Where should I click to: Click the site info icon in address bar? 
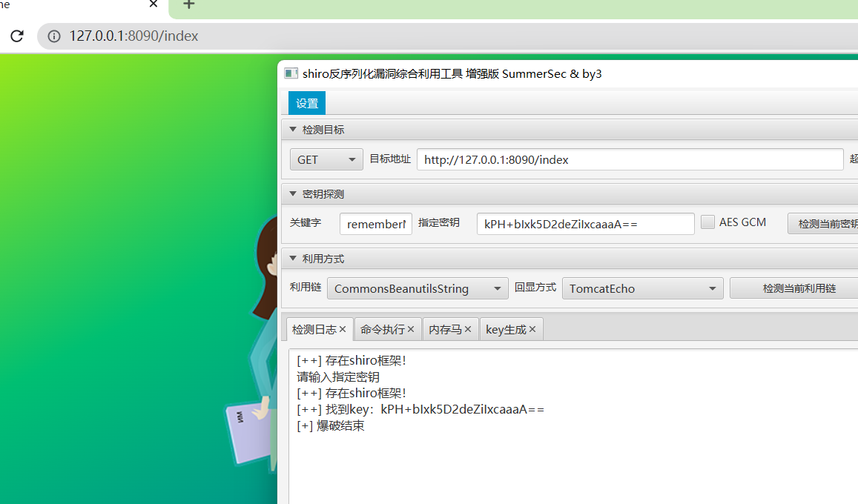pos(53,36)
